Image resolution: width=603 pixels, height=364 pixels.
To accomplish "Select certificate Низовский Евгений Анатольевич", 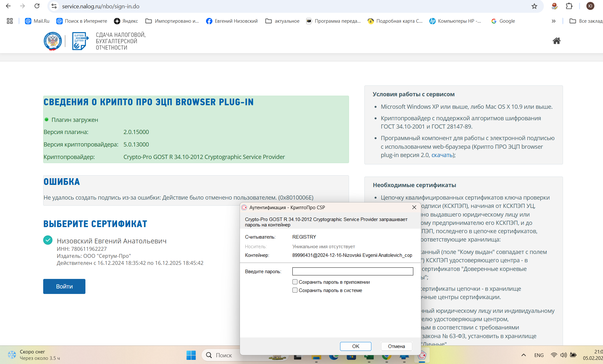I will coord(48,240).
